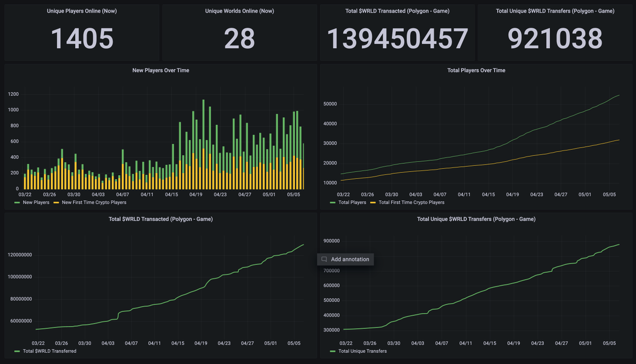Click the yellow swatch beside Total First Time Crypto Players
The height and width of the screenshot is (364, 636).
point(374,202)
